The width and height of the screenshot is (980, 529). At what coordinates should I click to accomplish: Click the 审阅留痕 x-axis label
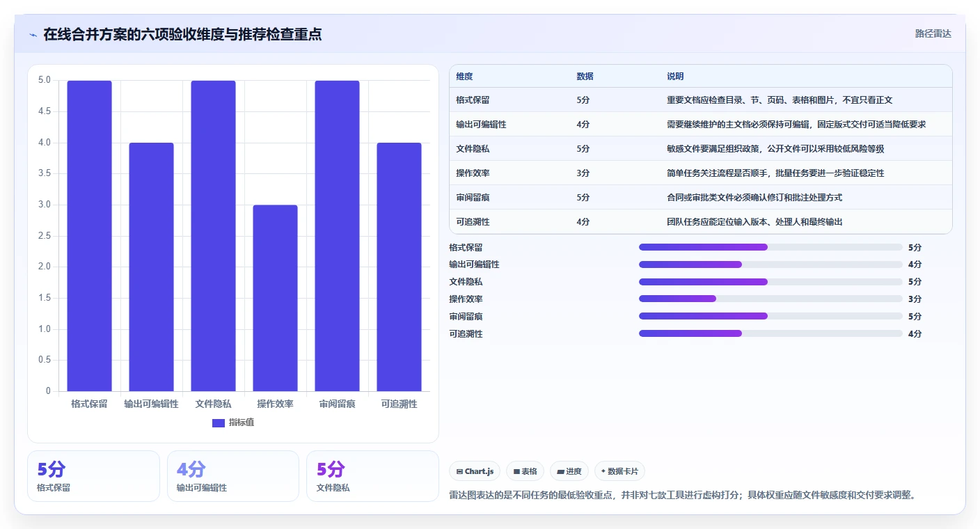[x=337, y=404]
